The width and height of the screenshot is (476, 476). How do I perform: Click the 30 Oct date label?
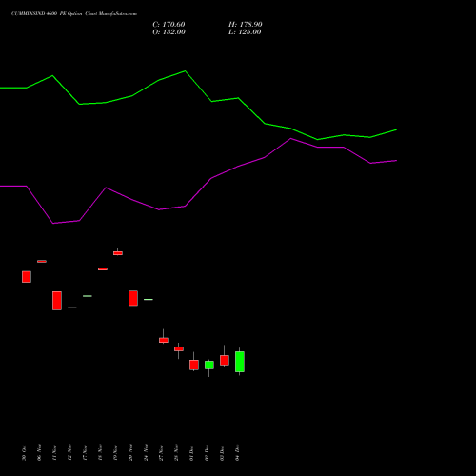click(x=24, y=453)
